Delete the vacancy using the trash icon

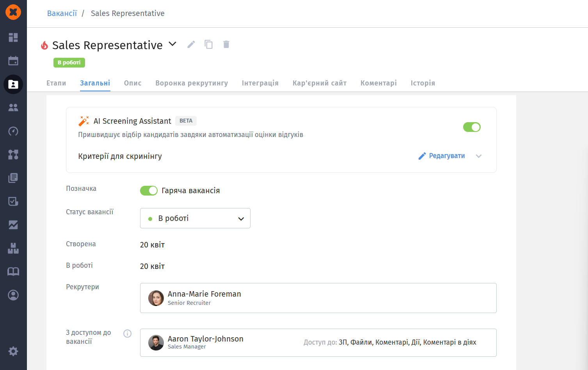[226, 44]
